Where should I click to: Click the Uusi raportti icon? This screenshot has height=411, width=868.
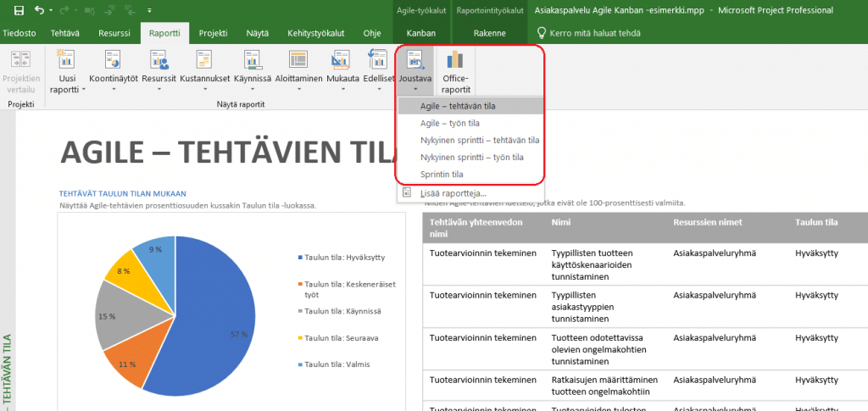coord(66,59)
